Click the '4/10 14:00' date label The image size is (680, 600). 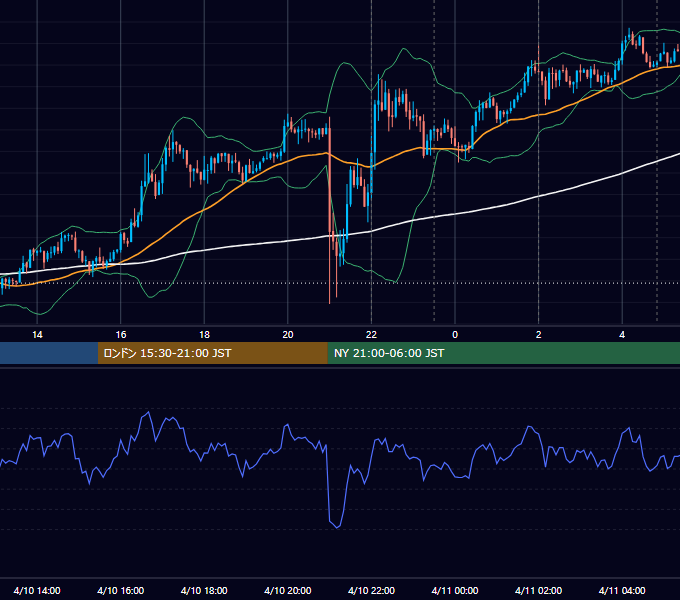[37, 590]
